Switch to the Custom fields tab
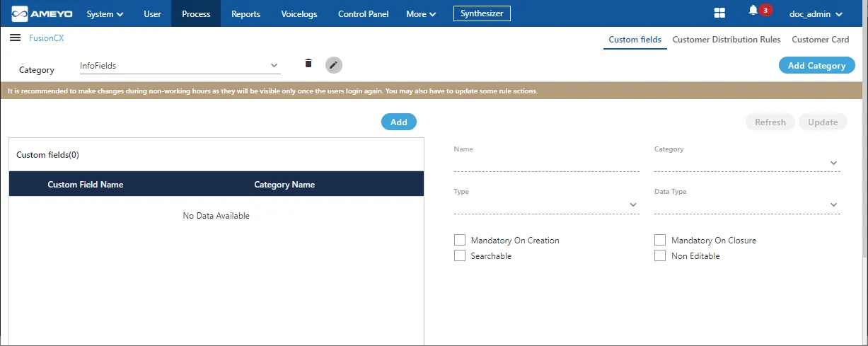This screenshot has width=868, height=346. (x=635, y=40)
